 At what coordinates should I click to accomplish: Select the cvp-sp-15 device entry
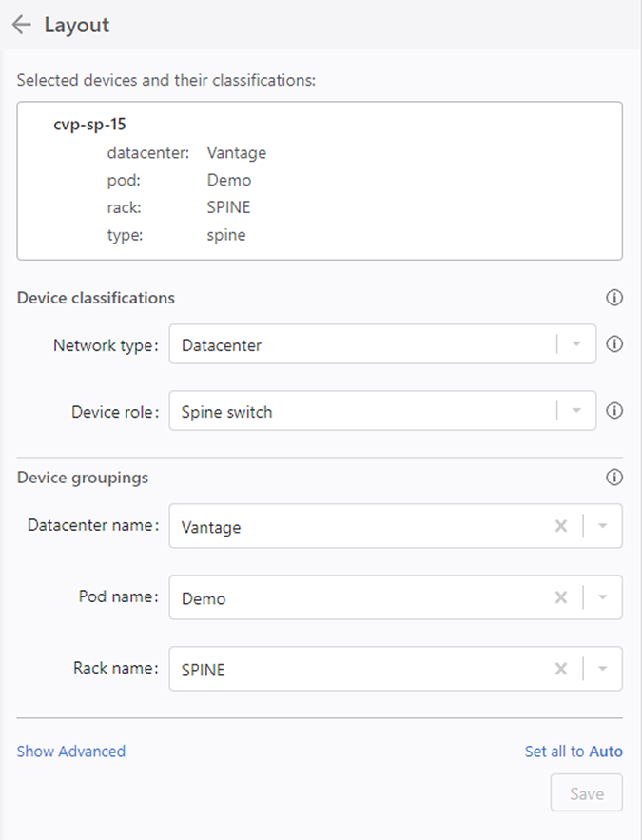pos(89,125)
